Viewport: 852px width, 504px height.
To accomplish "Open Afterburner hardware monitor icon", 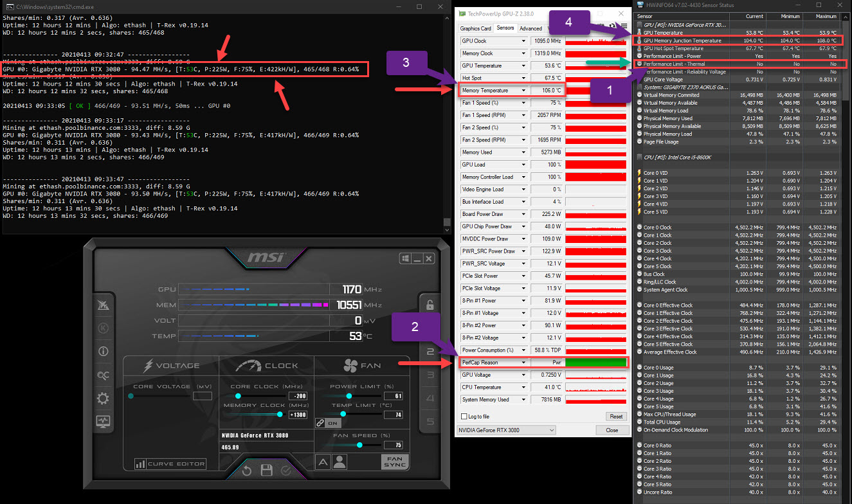I will pos(103,422).
